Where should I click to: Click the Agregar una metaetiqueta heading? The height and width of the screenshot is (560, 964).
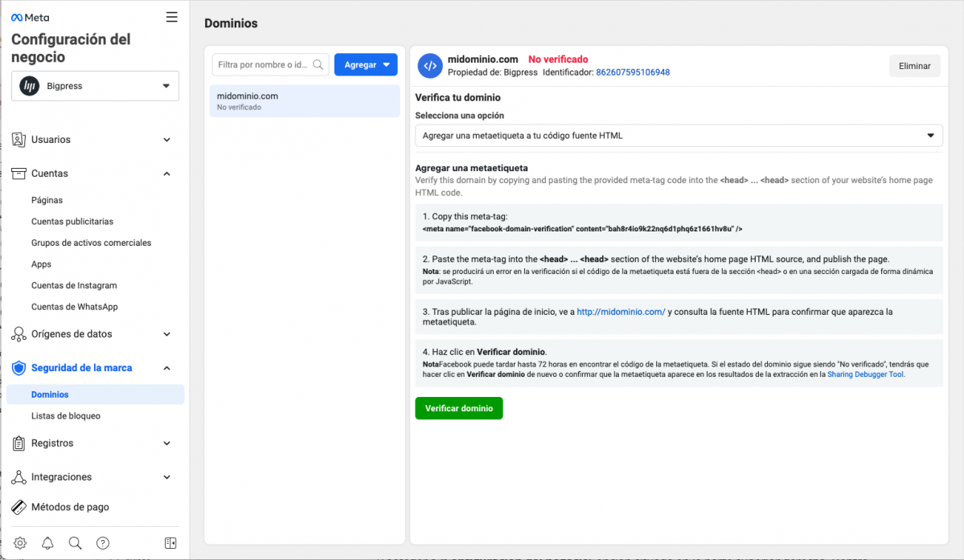(x=472, y=168)
